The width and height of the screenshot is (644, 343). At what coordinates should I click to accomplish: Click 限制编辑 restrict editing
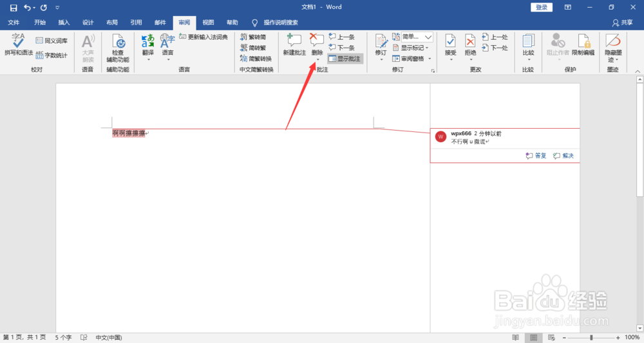(583, 44)
